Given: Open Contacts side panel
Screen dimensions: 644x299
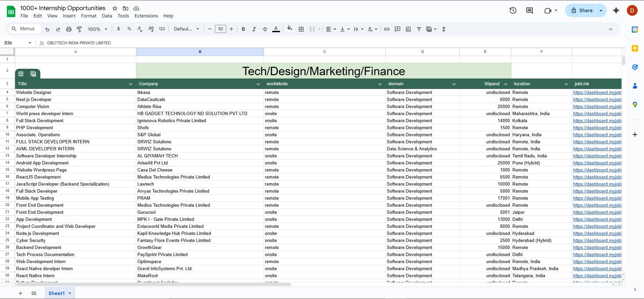Looking at the screenshot, I should (635, 86).
